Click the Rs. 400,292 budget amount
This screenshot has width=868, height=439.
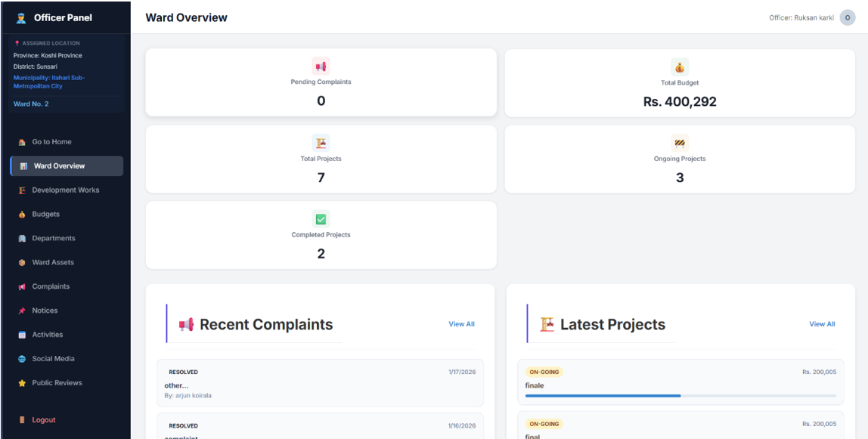pos(680,102)
